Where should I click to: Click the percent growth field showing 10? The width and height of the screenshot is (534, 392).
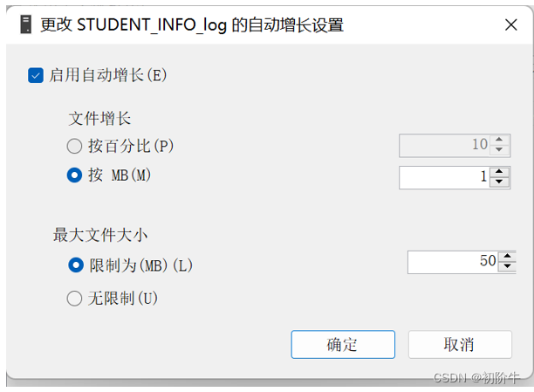point(444,146)
